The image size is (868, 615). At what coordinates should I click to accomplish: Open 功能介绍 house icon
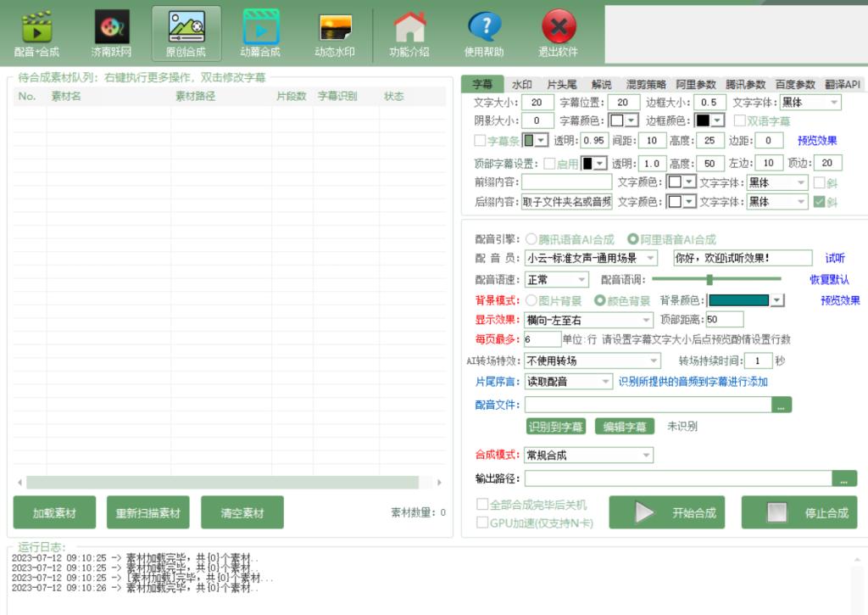pyautogui.click(x=409, y=34)
